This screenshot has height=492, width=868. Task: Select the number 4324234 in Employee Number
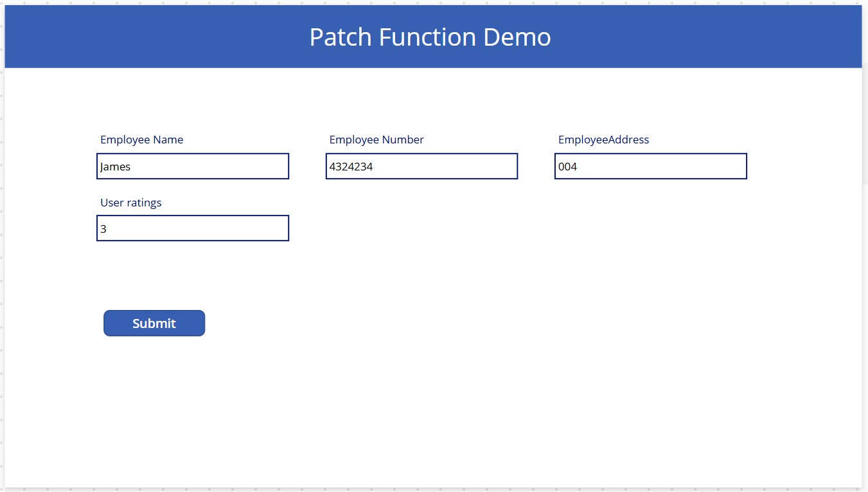(351, 166)
